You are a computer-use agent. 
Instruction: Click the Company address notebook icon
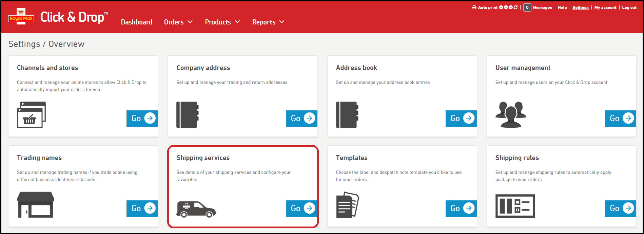[x=188, y=115]
